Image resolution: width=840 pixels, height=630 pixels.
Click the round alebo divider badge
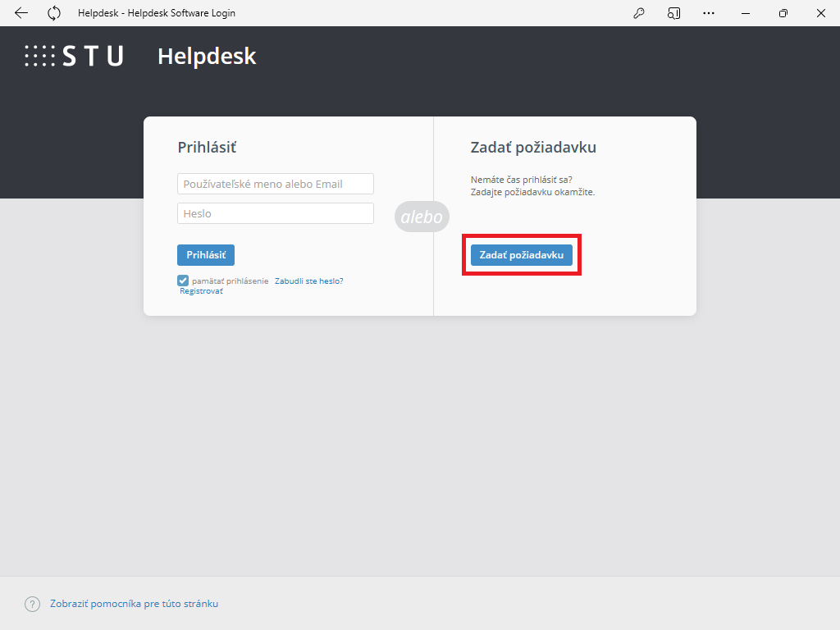422,217
